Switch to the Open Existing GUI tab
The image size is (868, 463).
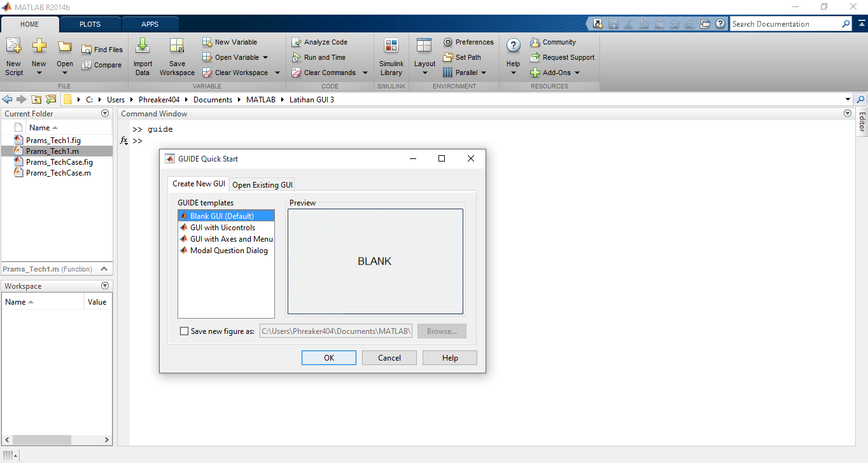tap(262, 184)
